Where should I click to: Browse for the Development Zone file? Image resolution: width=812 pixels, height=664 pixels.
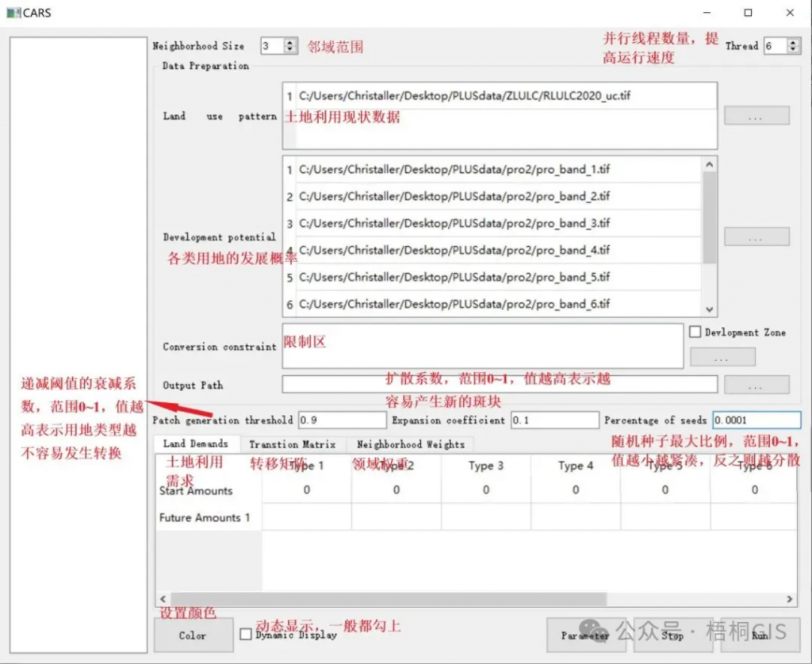coord(722,357)
